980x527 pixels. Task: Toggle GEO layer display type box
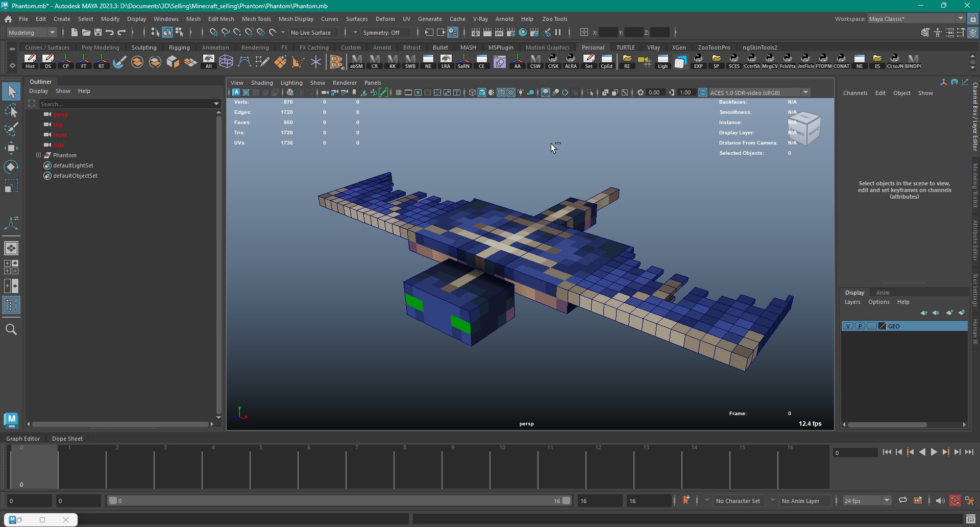coord(872,326)
